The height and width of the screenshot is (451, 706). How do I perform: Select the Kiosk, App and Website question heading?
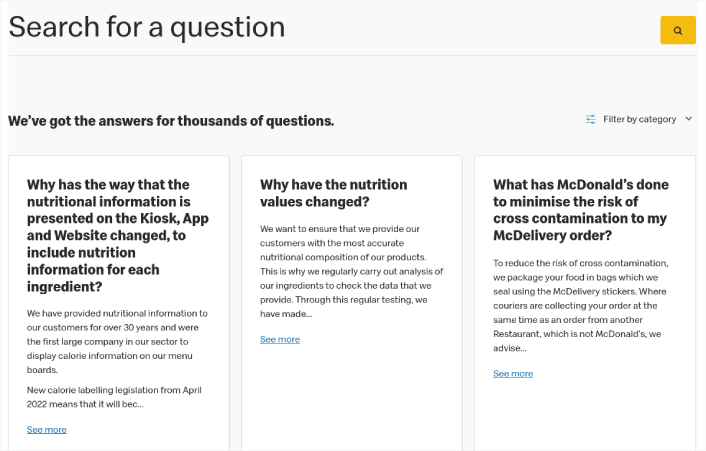pos(118,235)
